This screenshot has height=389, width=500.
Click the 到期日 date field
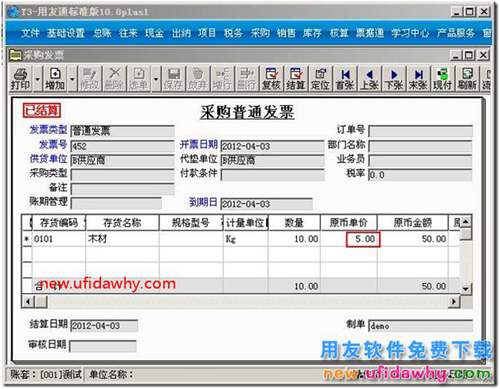point(266,204)
